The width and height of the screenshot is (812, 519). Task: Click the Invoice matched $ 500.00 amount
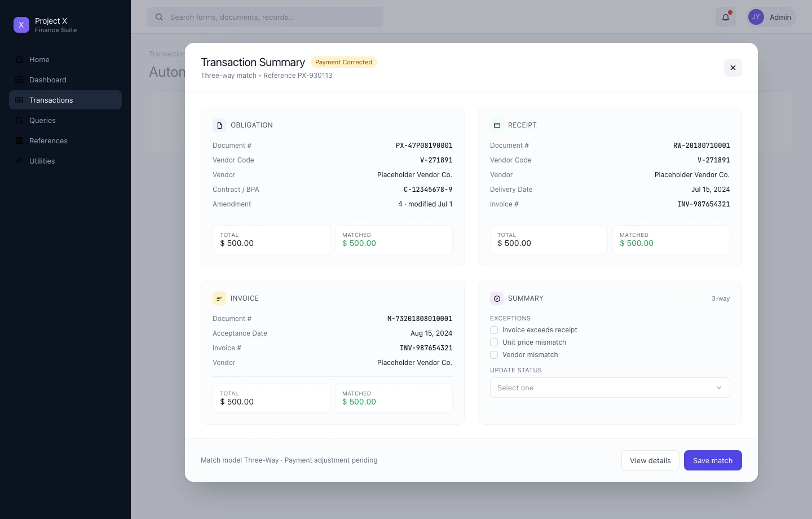(359, 402)
